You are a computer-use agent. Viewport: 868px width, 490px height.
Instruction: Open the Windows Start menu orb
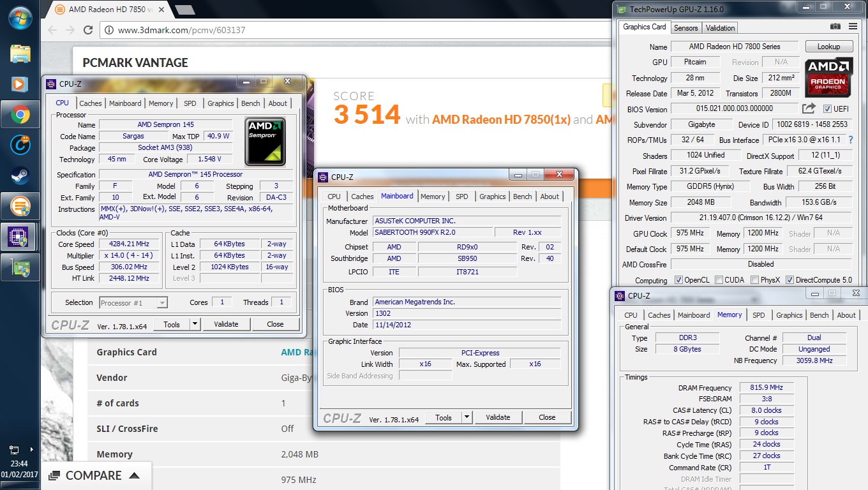20,18
